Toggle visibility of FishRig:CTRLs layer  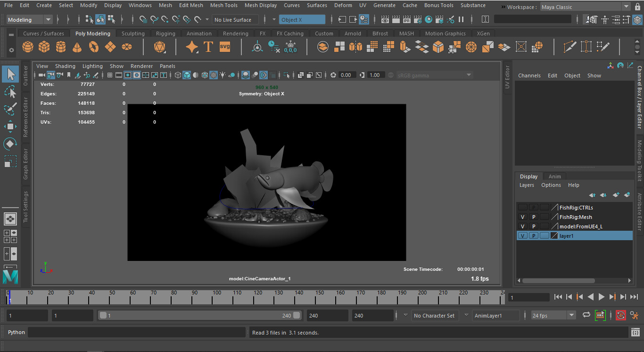coord(522,207)
